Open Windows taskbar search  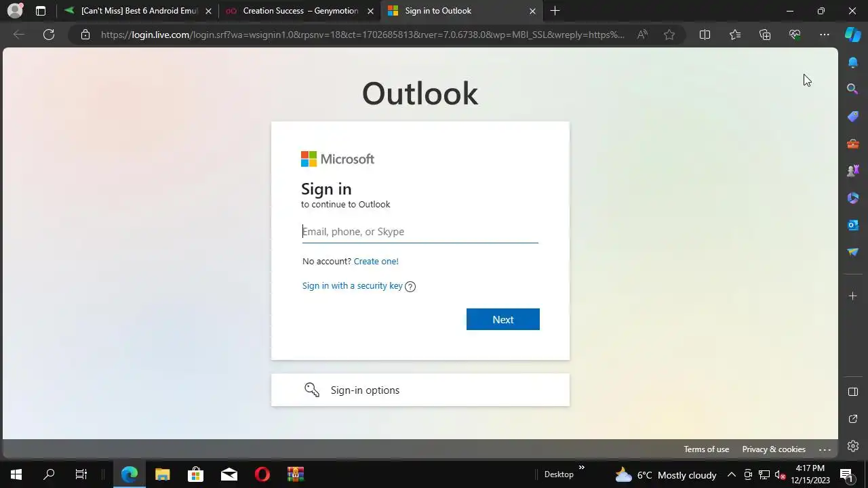click(x=49, y=474)
